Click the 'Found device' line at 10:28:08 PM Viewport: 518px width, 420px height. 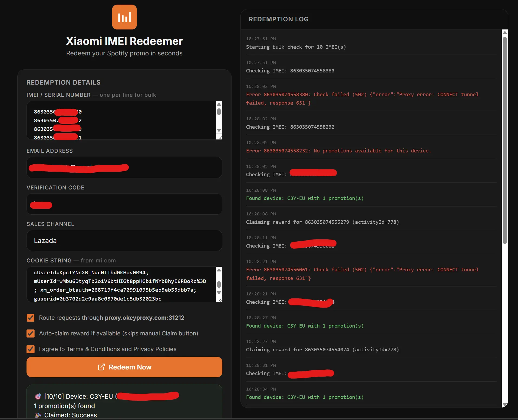coord(305,198)
